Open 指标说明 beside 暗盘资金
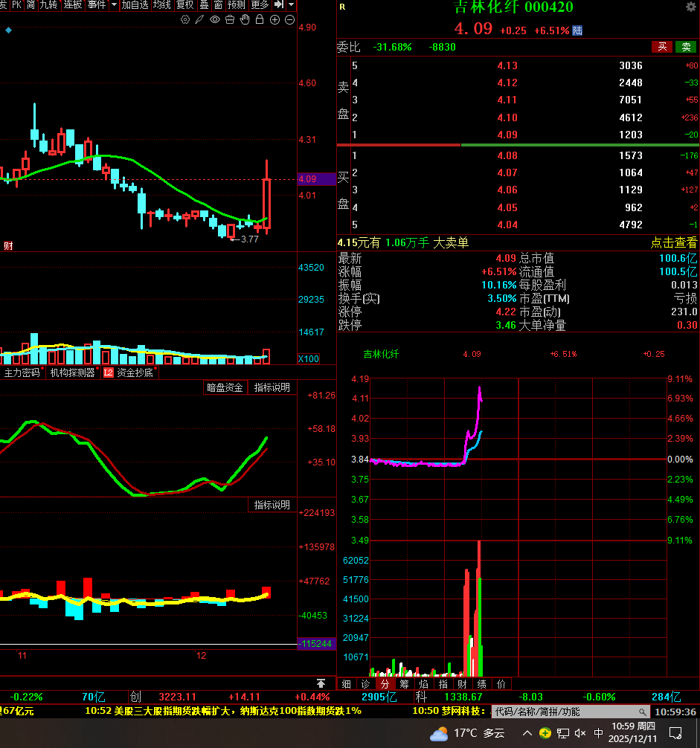The width and height of the screenshot is (700, 748). click(272, 387)
